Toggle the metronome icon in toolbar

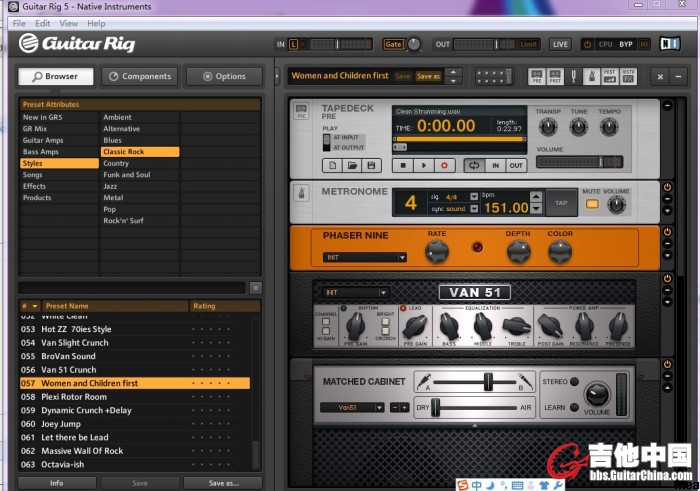tap(592, 76)
